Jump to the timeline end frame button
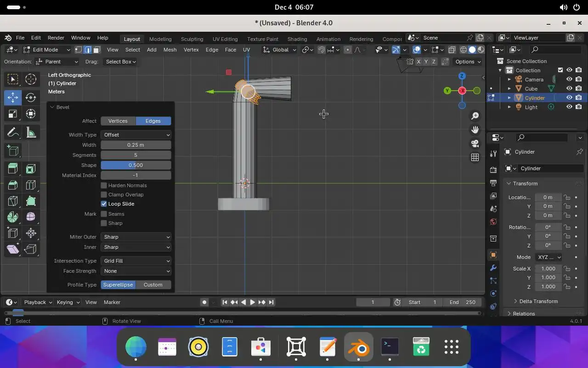The image size is (588, 368). [x=271, y=302]
